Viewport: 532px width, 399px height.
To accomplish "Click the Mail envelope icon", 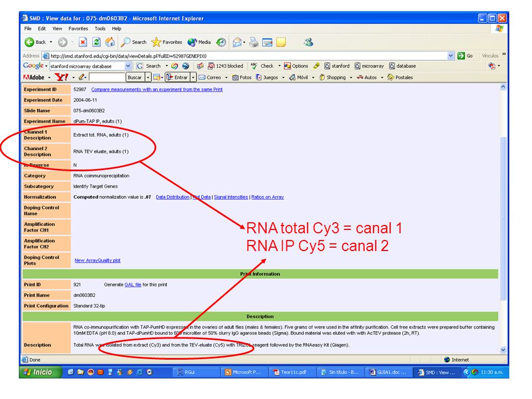I will tap(237, 42).
